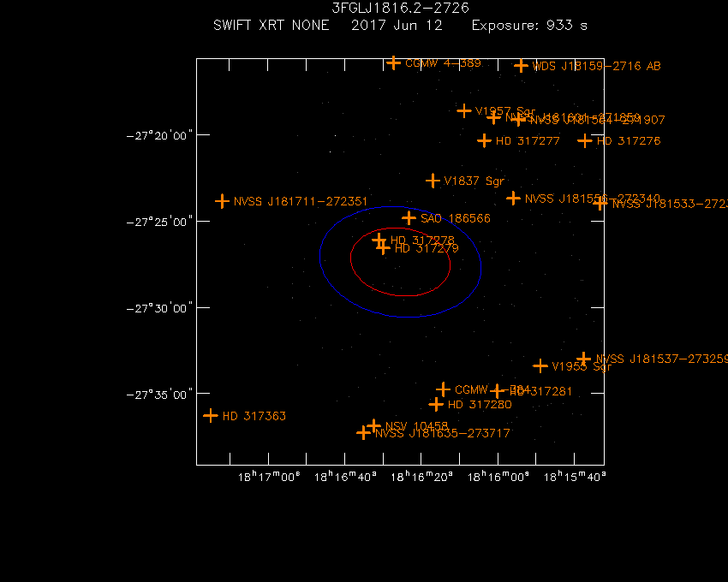Click the V1837 Sgr cross marker

[433, 181]
